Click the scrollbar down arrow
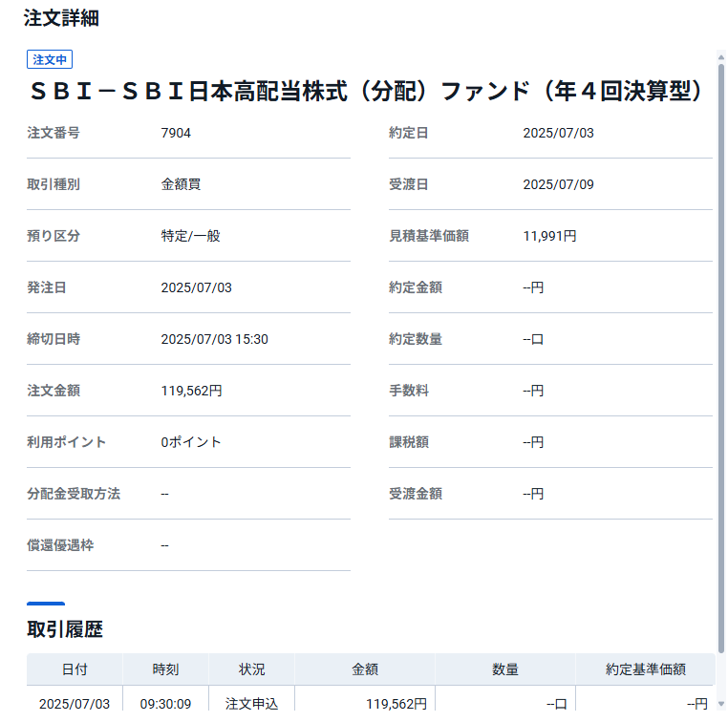 [x=721, y=704]
